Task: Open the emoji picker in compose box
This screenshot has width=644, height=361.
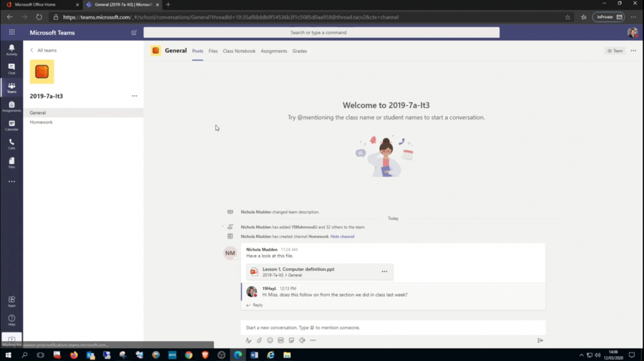Action: tap(270, 340)
